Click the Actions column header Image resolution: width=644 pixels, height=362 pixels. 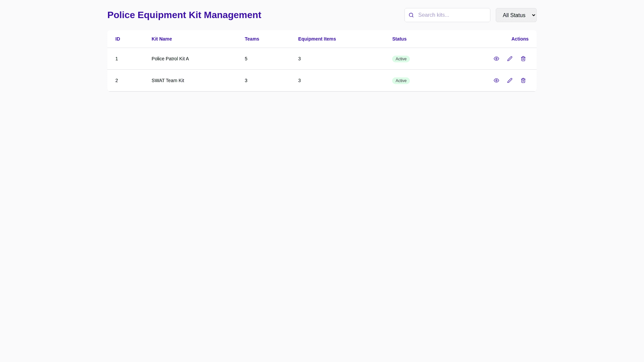[520, 39]
